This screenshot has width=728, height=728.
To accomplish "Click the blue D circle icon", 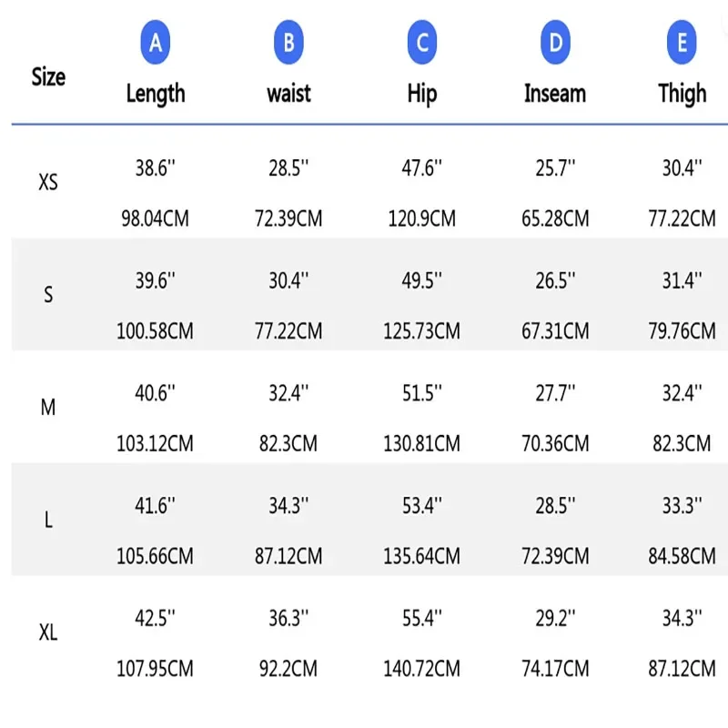I will point(555,43).
